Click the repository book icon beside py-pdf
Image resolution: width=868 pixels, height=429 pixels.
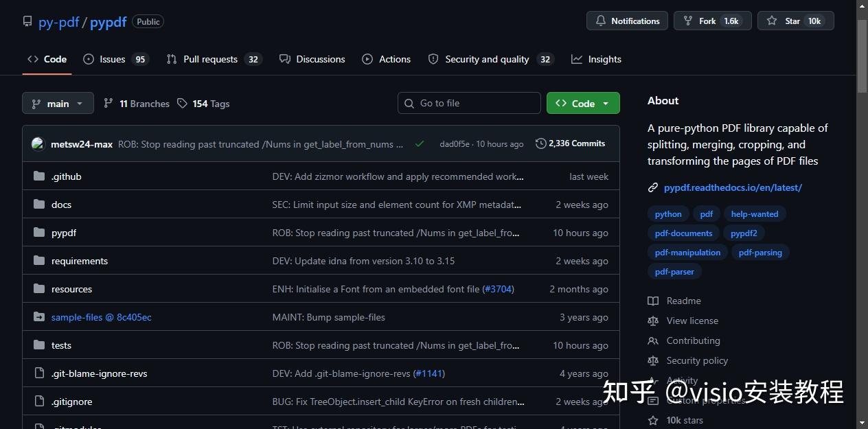pos(27,21)
